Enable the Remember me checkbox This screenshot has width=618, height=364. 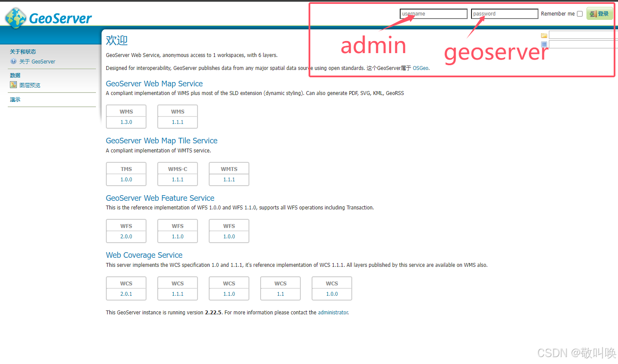point(580,13)
